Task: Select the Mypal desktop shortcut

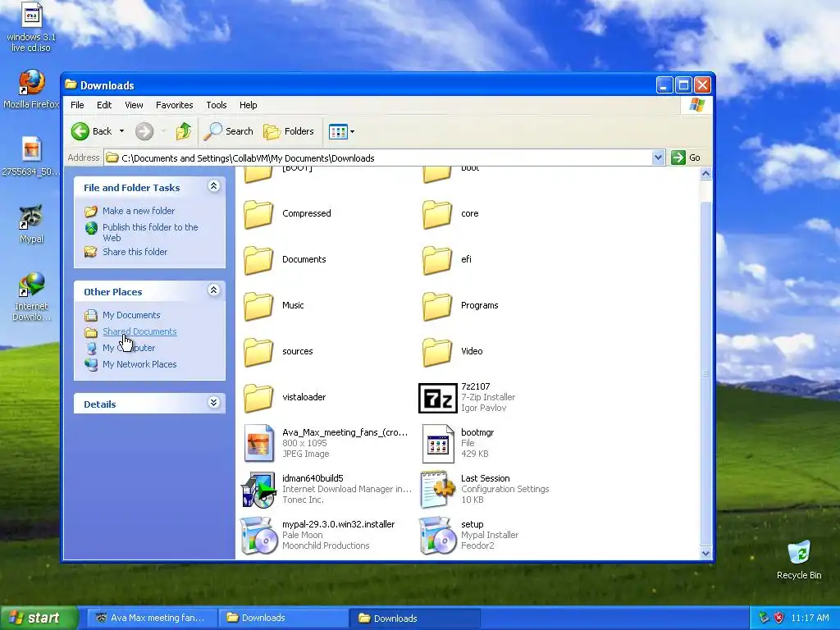Action: tap(31, 224)
